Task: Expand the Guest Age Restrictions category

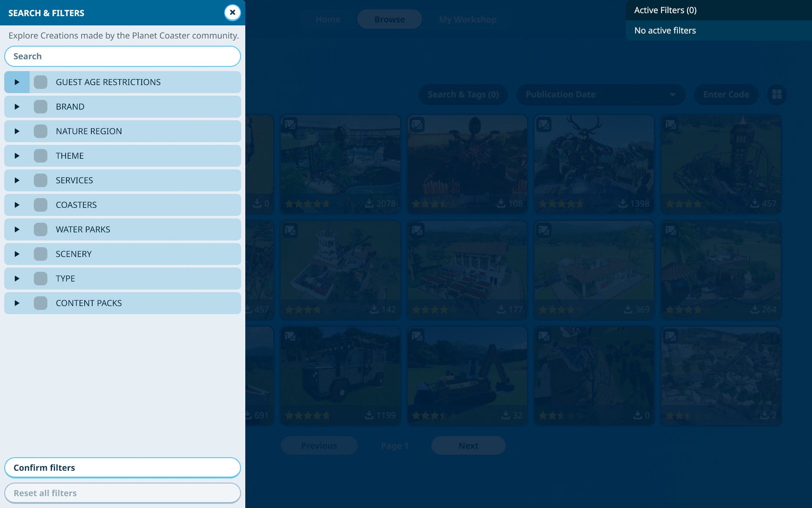Action: [x=17, y=82]
